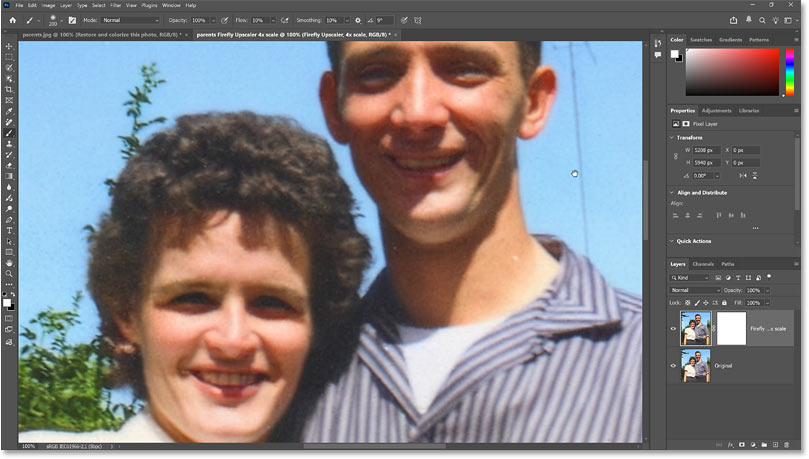This screenshot has width=809, height=459.
Task: Pick a color in the color field
Action: point(732,72)
